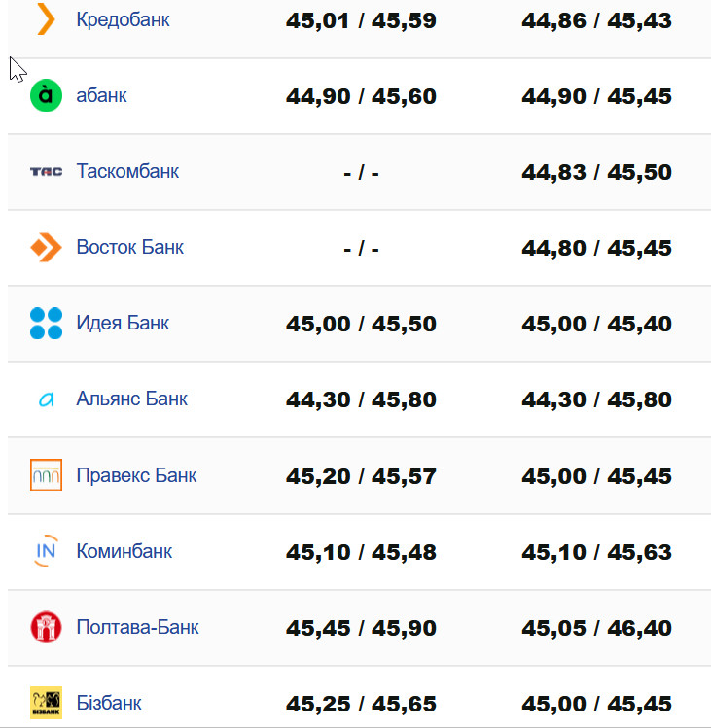Open the Кредобанк link
This screenshot has height=728, width=711.
click(x=123, y=19)
